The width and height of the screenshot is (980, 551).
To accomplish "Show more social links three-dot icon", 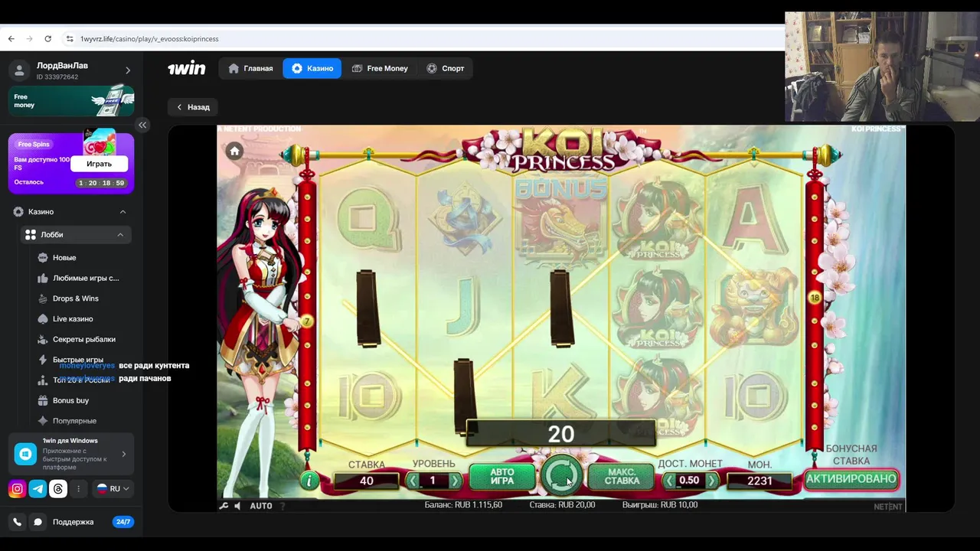I will coord(78,488).
